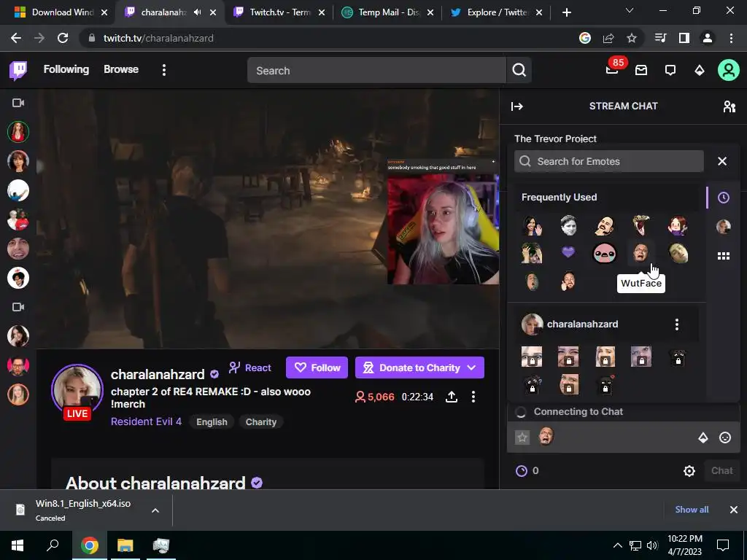Jump to charalanahzard channel emotes tab
This screenshot has height=560, width=747.
[723, 227]
